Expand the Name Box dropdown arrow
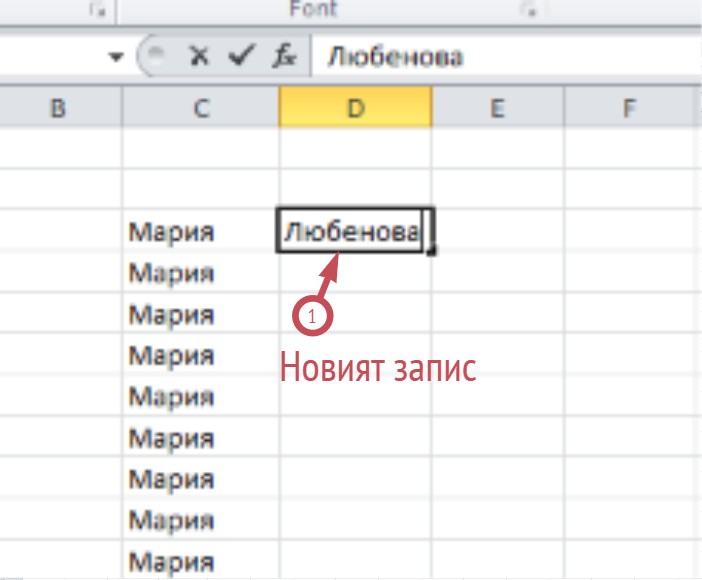This screenshot has width=702, height=580. tap(115, 58)
